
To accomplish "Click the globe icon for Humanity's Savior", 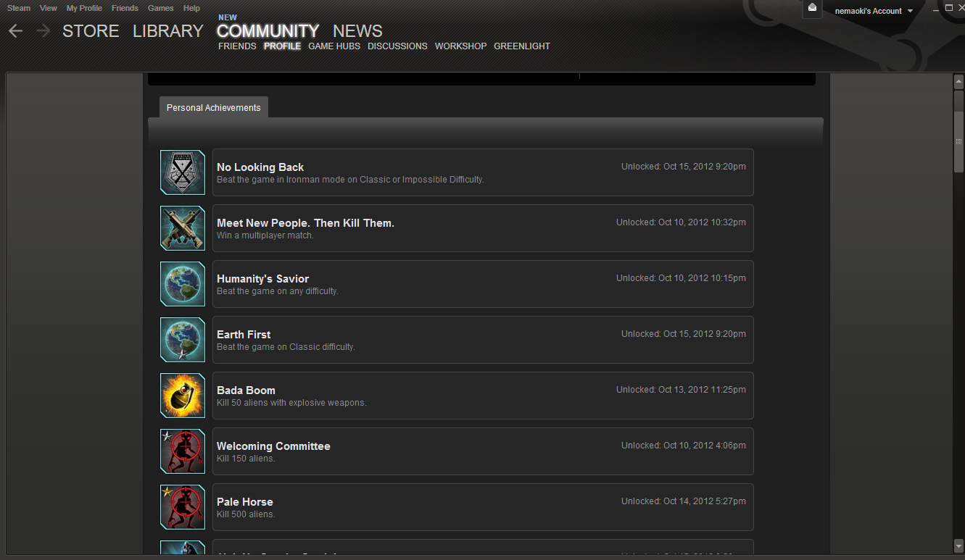I will coord(183,284).
